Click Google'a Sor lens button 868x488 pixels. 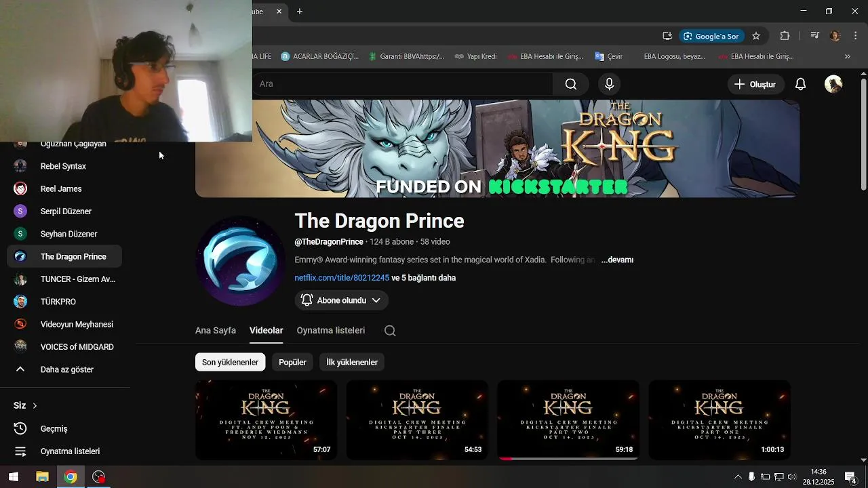pyautogui.click(x=711, y=36)
